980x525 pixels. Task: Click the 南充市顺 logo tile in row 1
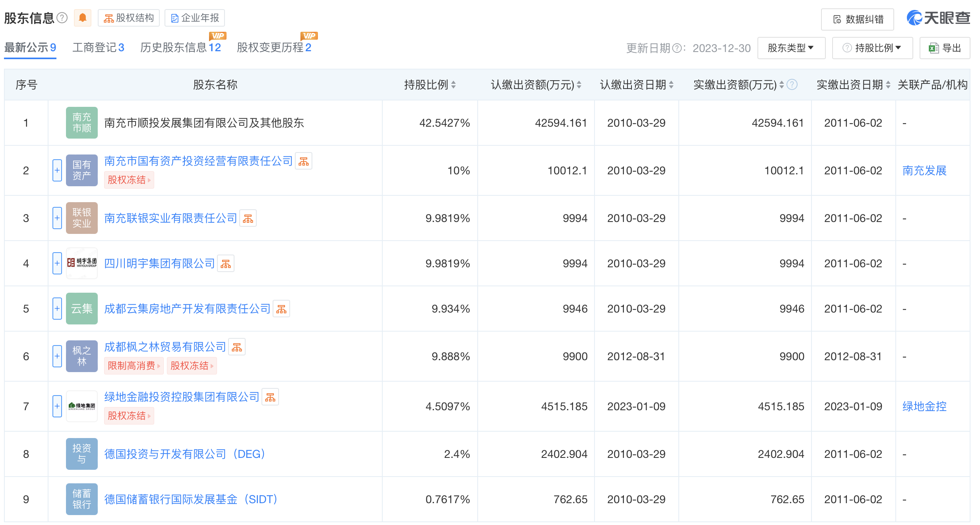(x=82, y=123)
